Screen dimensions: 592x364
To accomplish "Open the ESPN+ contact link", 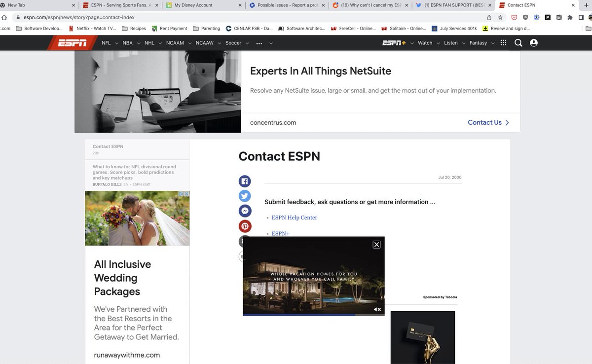I will 281,233.
